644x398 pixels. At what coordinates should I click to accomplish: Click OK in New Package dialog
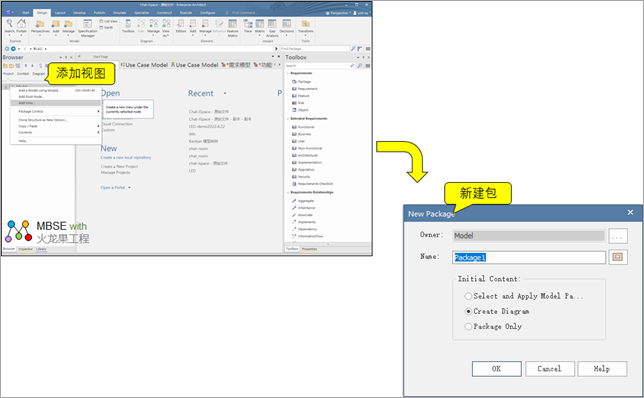pyautogui.click(x=497, y=369)
